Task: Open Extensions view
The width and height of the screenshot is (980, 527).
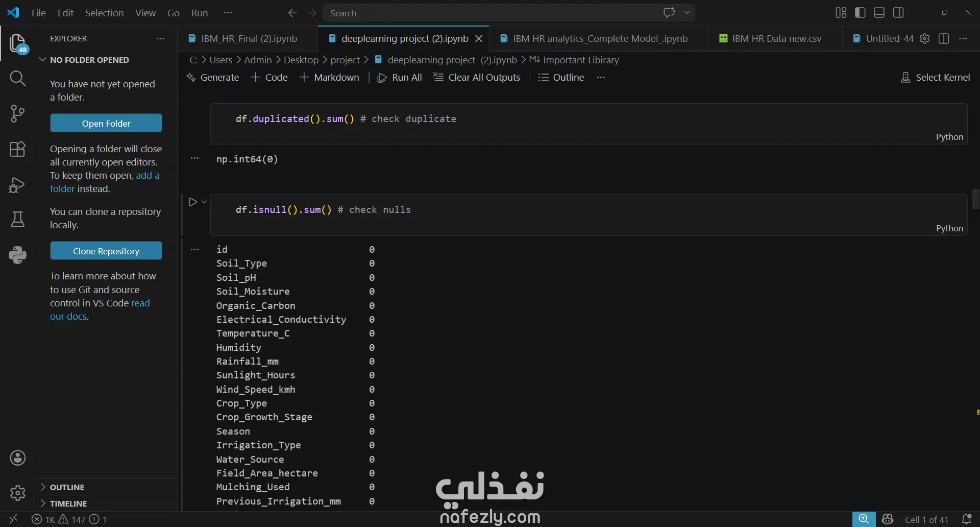Action: point(18,149)
